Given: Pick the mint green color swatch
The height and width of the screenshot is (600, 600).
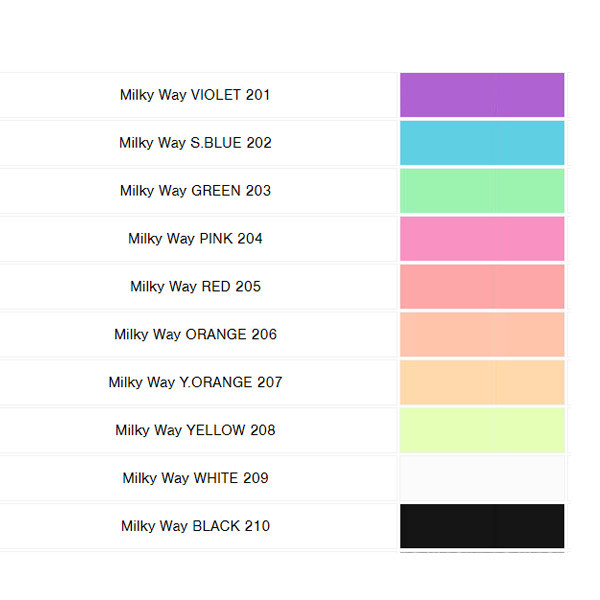Looking at the screenshot, I should [x=482, y=191].
